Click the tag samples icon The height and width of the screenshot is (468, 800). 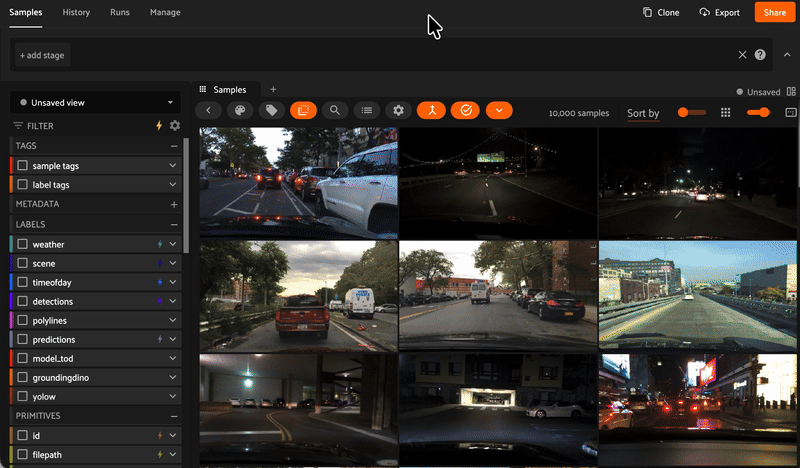tap(270, 111)
